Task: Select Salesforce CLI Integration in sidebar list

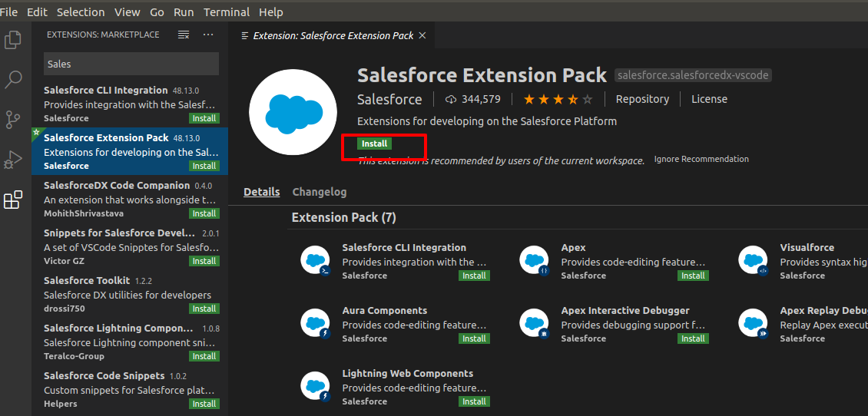Action: (130, 104)
